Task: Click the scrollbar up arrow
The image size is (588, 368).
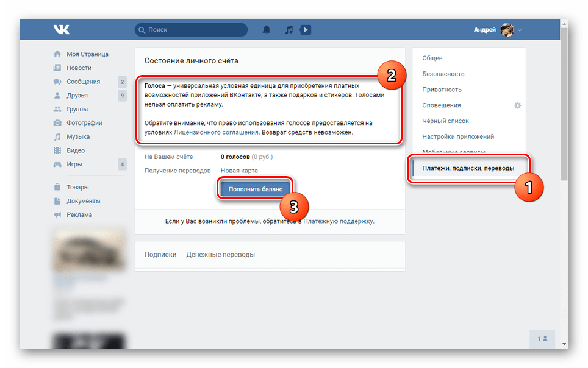Action: pos(564,24)
